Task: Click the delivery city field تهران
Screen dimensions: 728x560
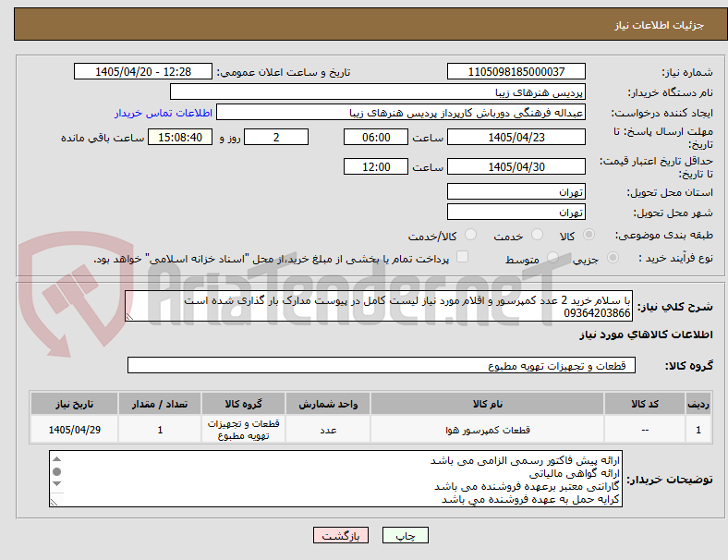Action: (x=516, y=213)
